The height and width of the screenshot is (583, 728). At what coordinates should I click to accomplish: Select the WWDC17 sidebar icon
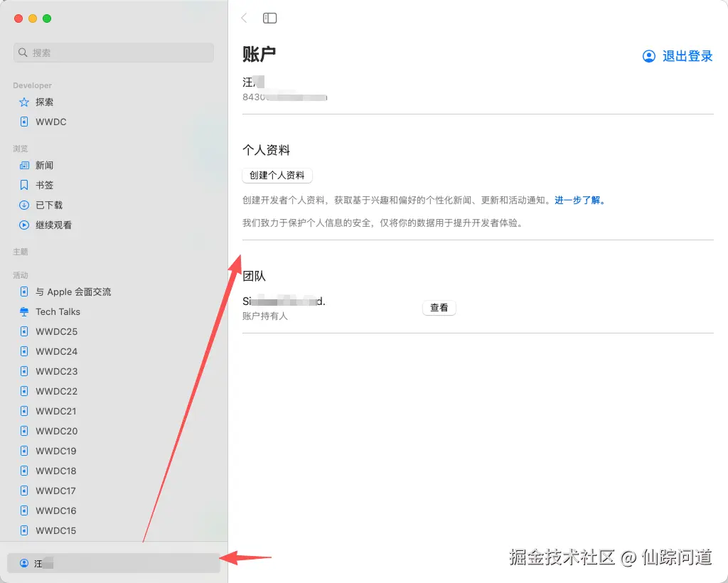point(24,491)
